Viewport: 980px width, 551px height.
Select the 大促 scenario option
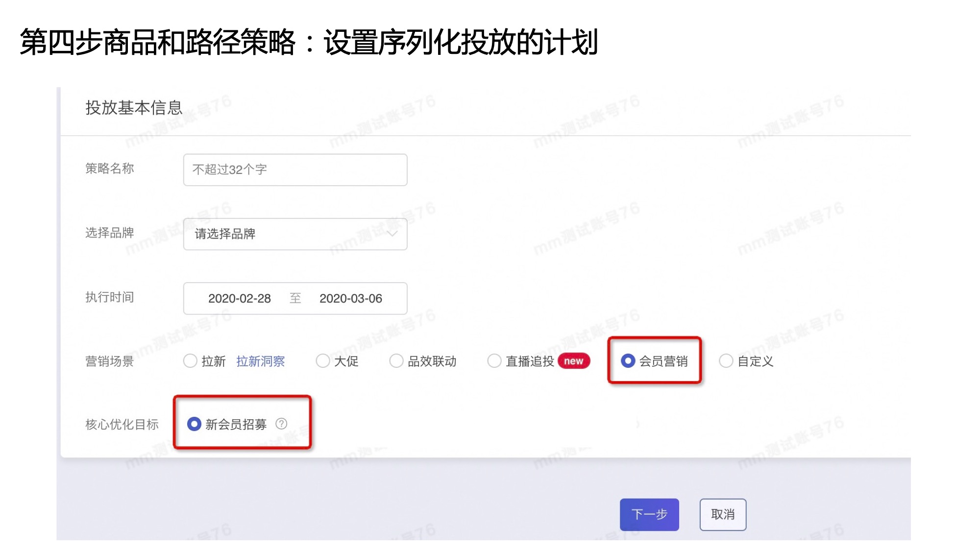tap(323, 361)
